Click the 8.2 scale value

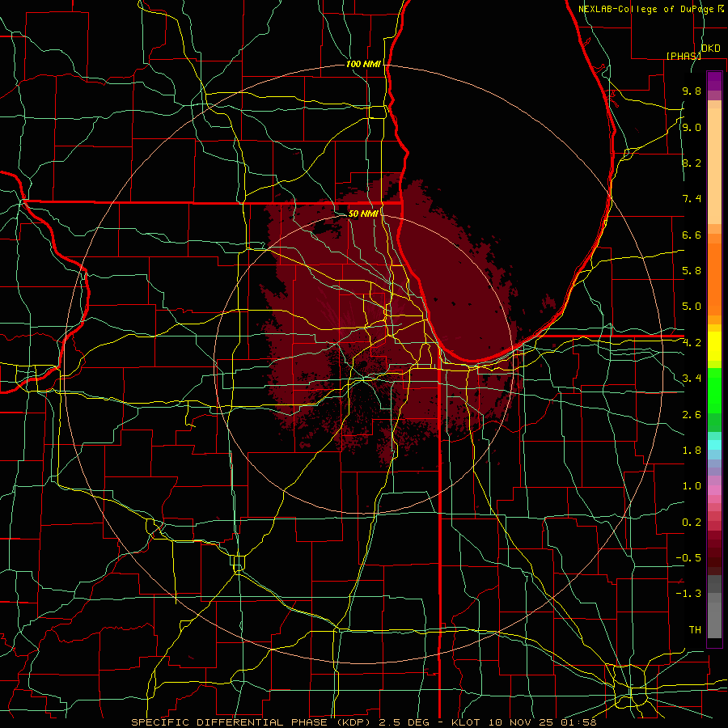(692, 163)
